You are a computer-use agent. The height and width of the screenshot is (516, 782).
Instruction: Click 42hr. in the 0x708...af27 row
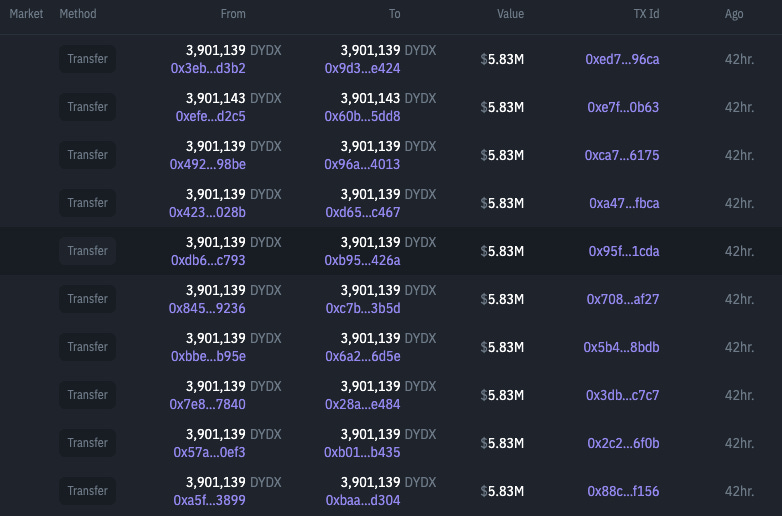pos(739,299)
